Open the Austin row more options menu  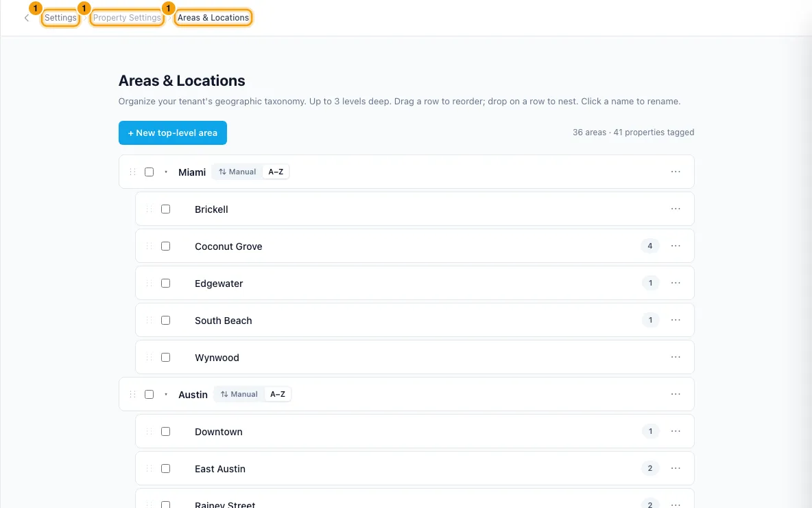(x=676, y=394)
